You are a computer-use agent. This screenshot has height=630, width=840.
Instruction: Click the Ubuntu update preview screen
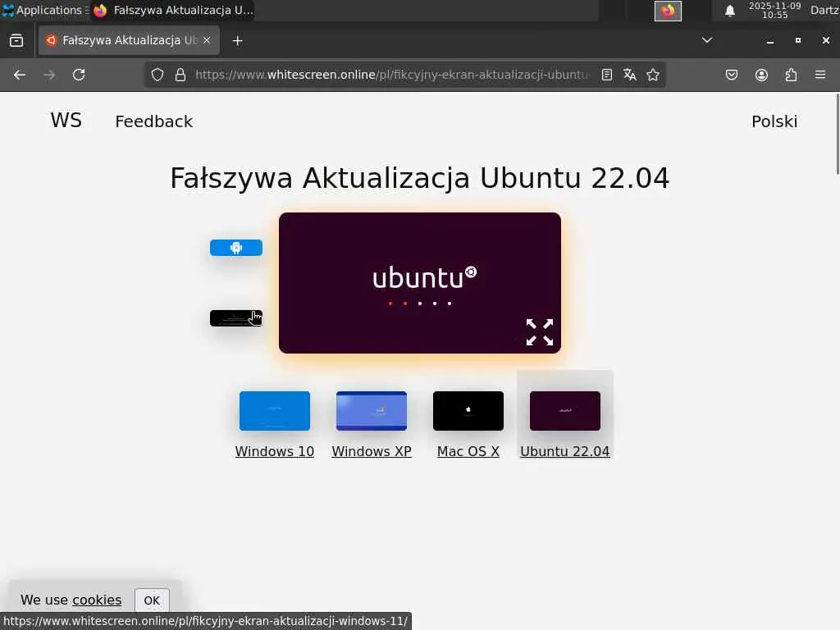(420, 283)
